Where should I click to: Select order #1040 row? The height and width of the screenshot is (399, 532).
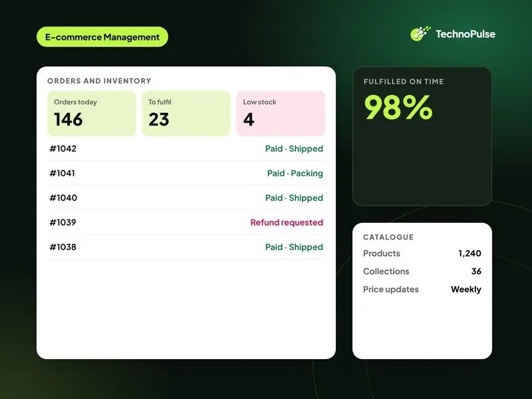pos(186,198)
